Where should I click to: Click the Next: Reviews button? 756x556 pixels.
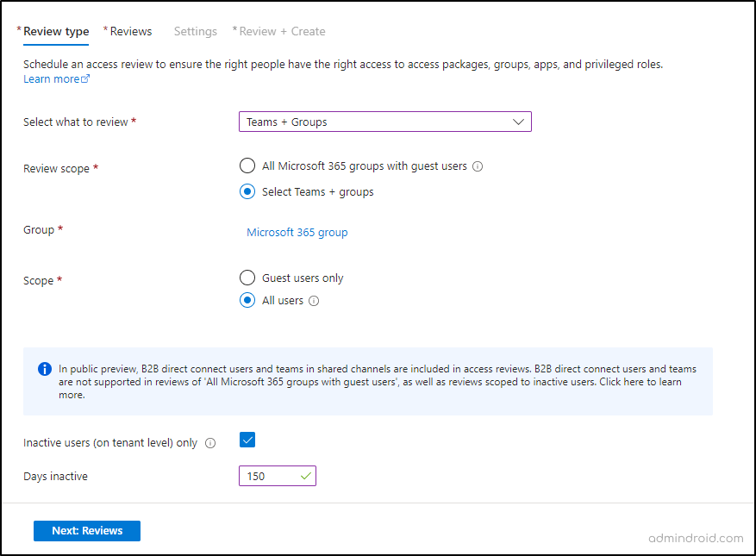click(87, 530)
